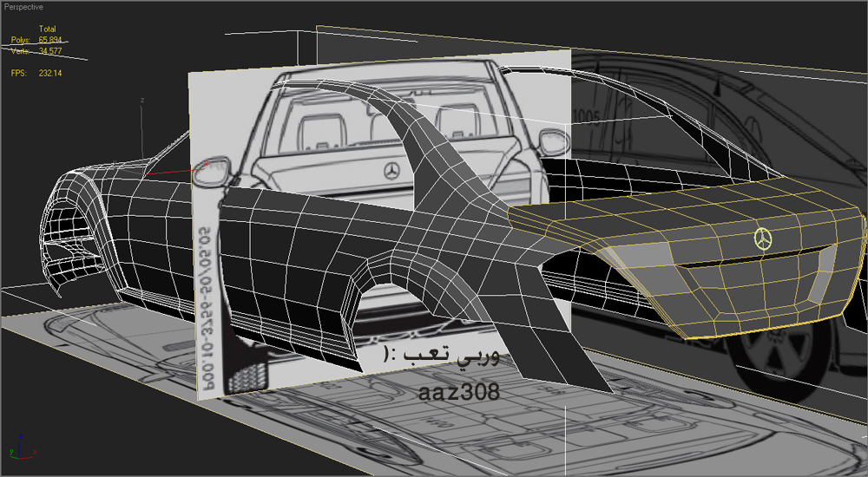The image size is (868, 477).
Task: Click the FPS value 232.14
Action: click(x=50, y=73)
